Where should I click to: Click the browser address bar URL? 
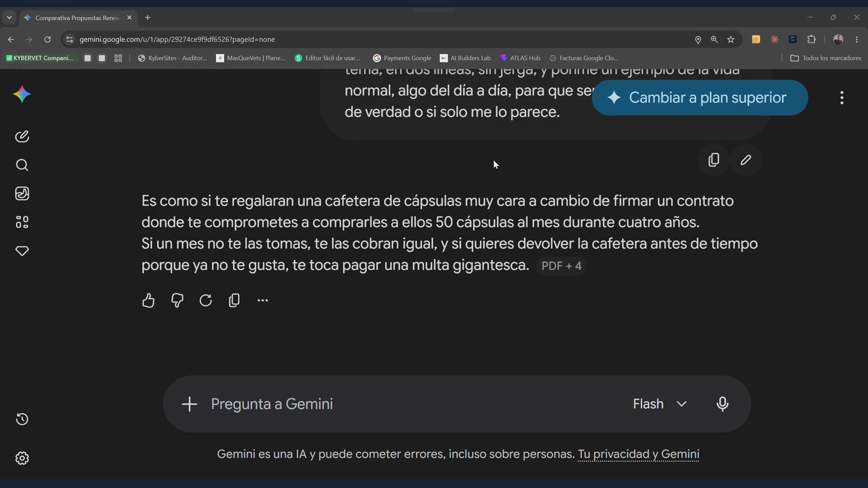click(177, 39)
